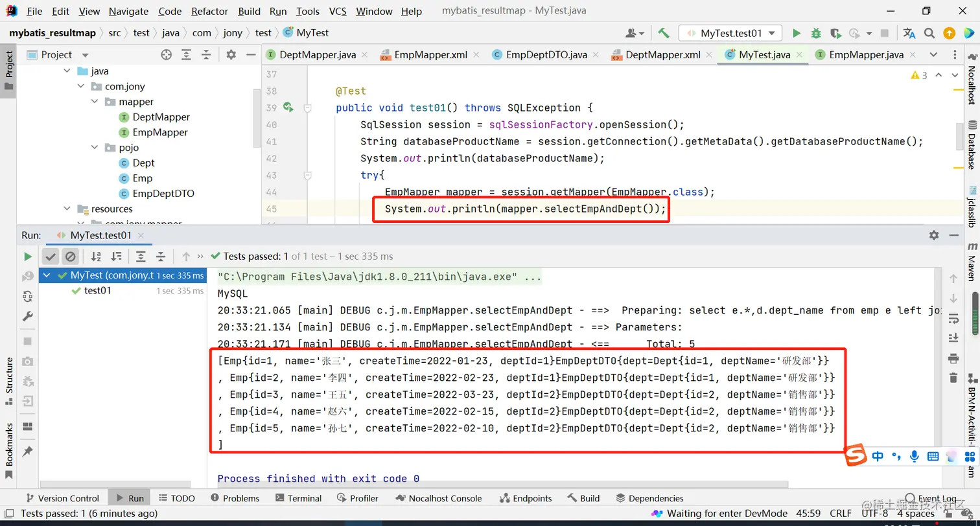Open Project panel settings gear
Image resolution: width=980 pixels, height=526 pixels.
231,55
